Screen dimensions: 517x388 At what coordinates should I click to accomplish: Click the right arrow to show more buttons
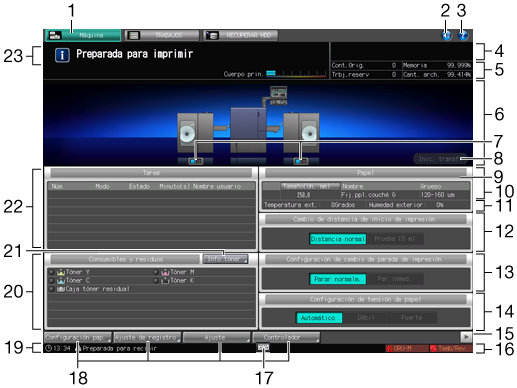coord(466,337)
